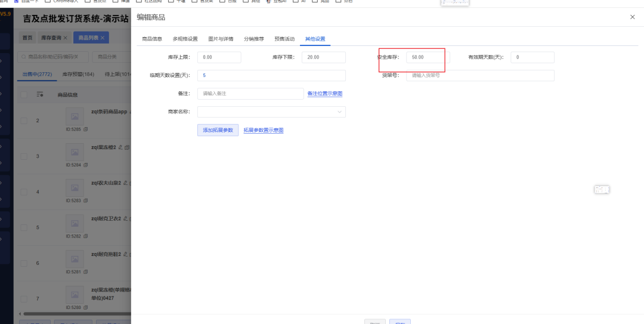Click the image thumbnail of ID:5284

pyautogui.click(x=75, y=152)
